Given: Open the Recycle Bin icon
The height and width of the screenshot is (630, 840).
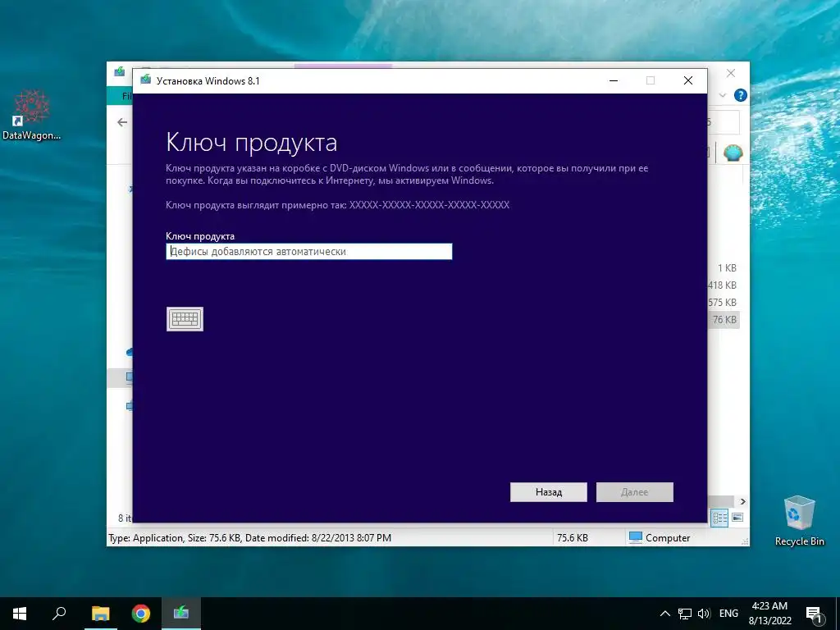Looking at the screenshot, I should [x=799, y=521].
